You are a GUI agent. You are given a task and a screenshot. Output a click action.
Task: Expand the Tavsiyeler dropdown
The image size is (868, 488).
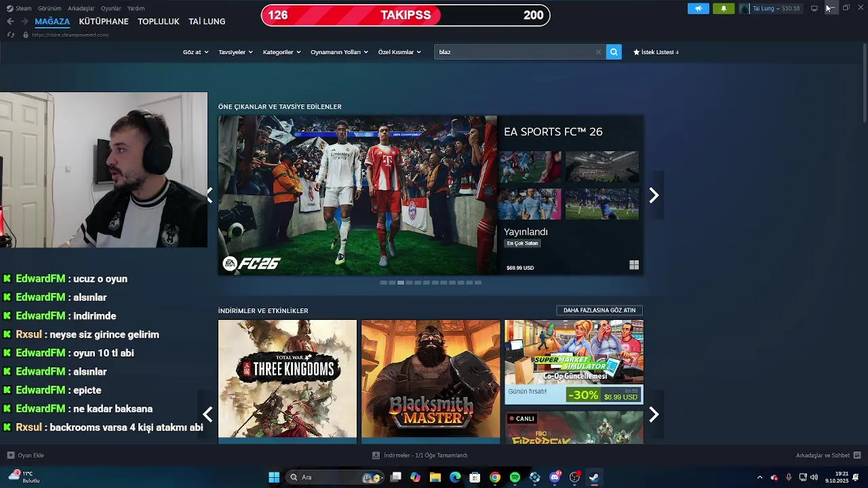tap(235, 52)
